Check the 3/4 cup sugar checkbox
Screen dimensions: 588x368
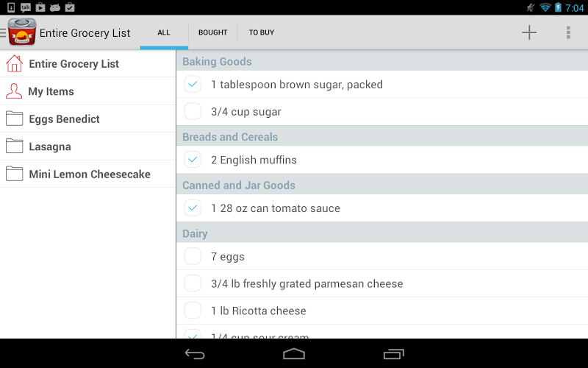(193, 112)
